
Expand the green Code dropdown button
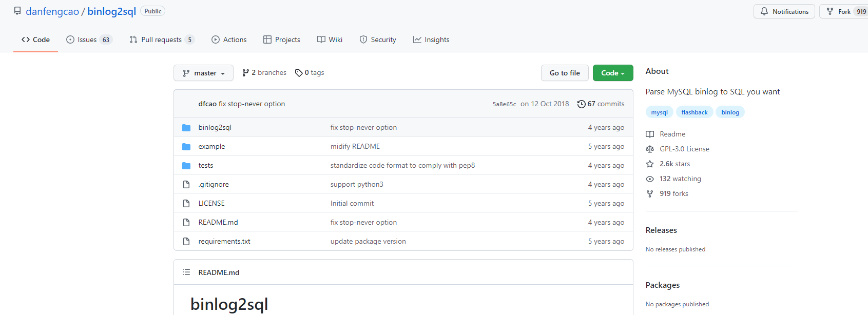613,73
